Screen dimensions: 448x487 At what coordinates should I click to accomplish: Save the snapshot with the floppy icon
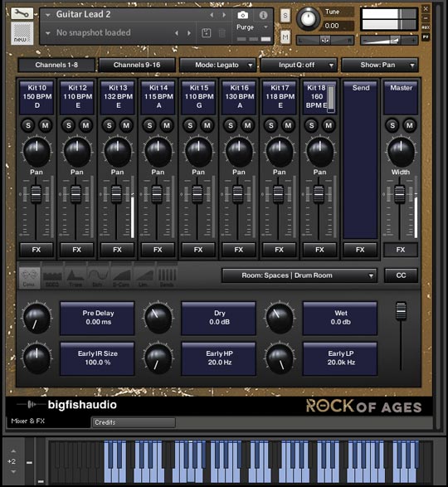pyautogui.click(x=207, y=32)
